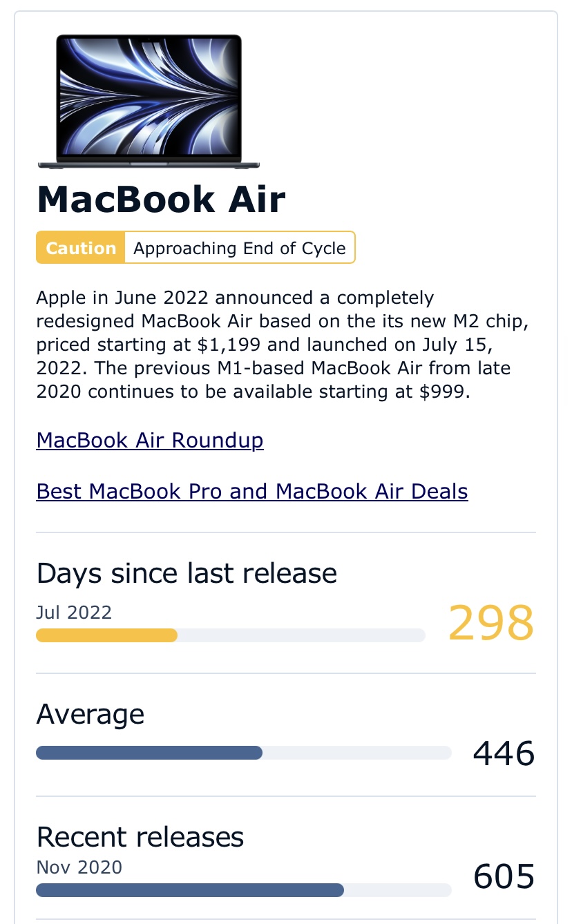Click the Average section label

pyautogui.click(x=90, y=714)
